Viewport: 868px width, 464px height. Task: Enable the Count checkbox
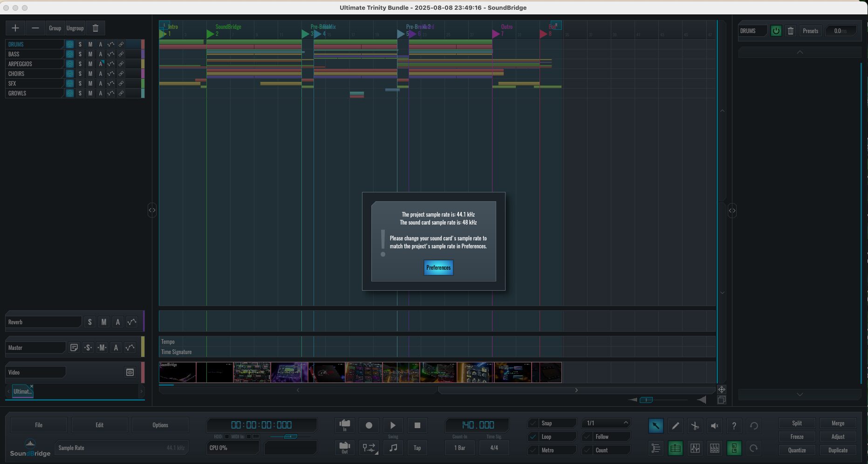click(587, 450)
